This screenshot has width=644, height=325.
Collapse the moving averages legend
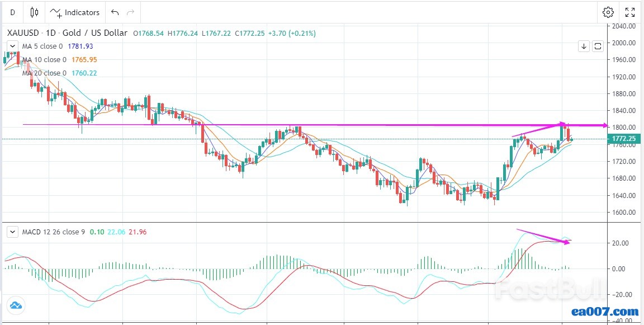tap(13, 46)
